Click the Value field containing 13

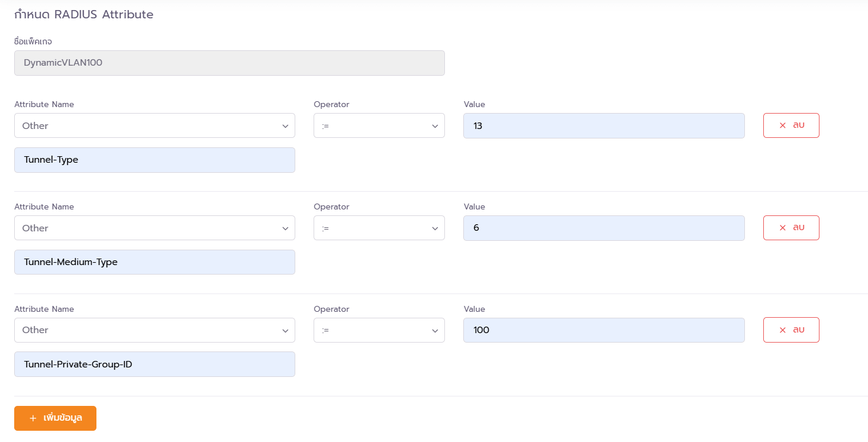coord(604,125)
